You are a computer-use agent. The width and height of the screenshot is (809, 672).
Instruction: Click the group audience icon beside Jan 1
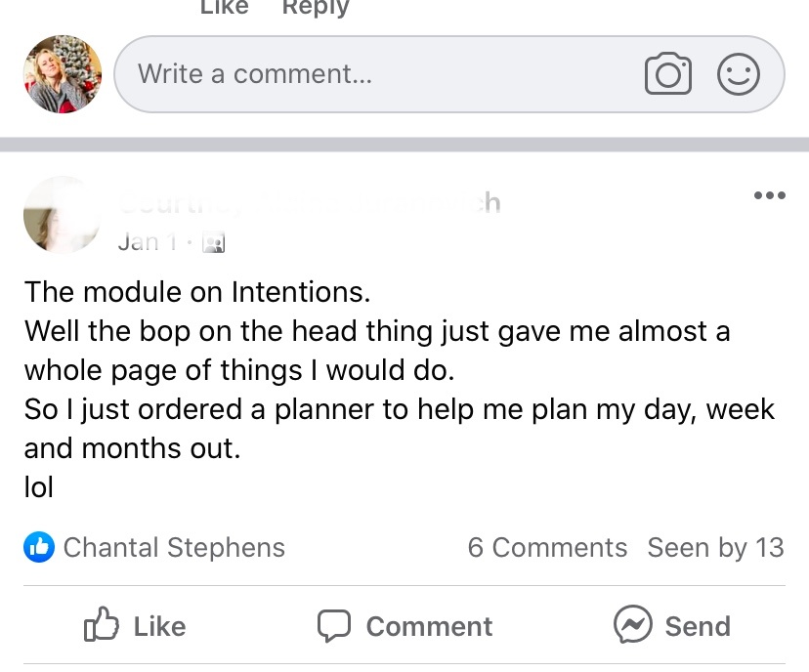[x=213, y=242]
